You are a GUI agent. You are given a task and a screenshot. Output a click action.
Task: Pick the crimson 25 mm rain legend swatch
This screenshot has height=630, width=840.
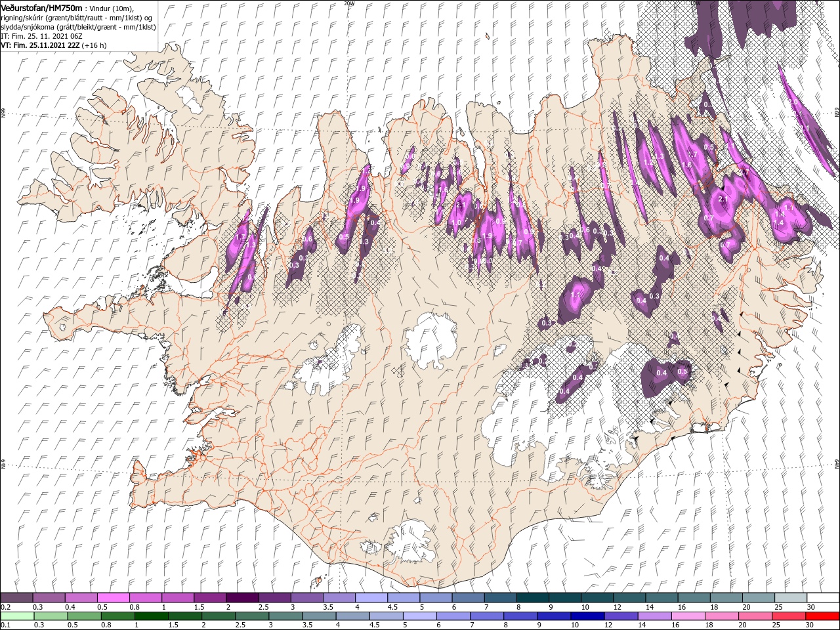[x=789, y=616]
